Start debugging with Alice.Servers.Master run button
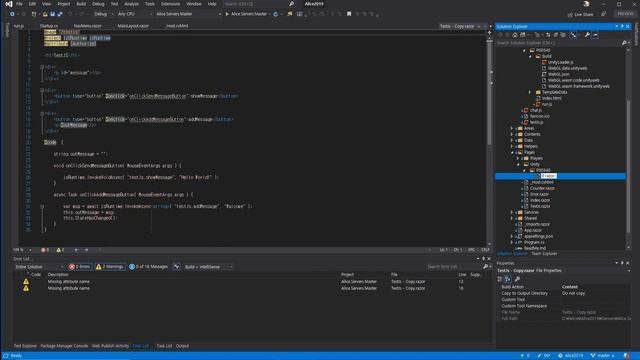 coord(246,14)
